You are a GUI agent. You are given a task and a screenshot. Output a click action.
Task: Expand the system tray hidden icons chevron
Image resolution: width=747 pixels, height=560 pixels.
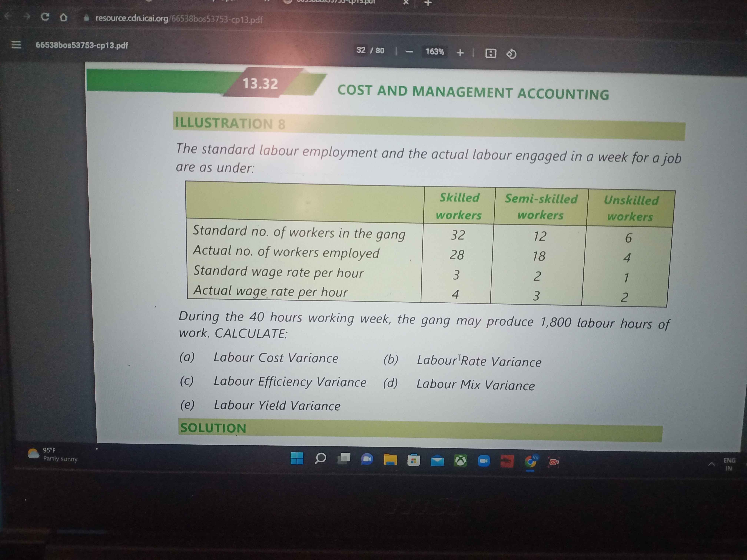click(711, 464)
